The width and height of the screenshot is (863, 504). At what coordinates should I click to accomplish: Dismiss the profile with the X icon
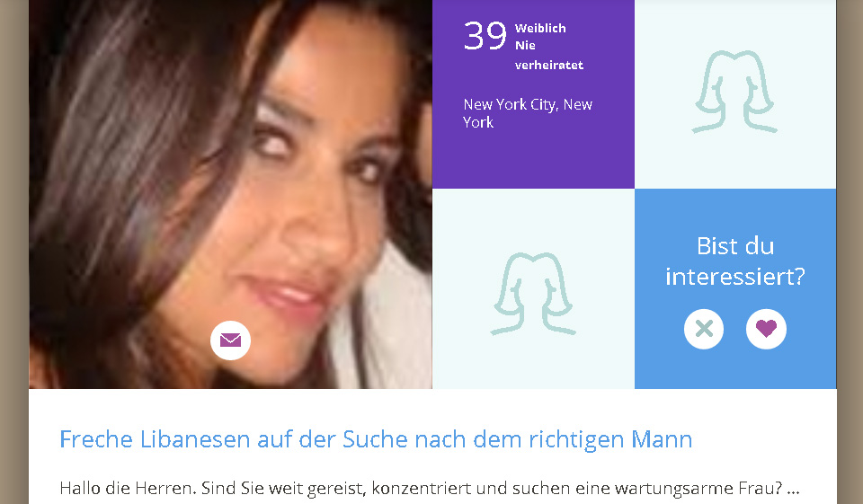pos(704,329)
